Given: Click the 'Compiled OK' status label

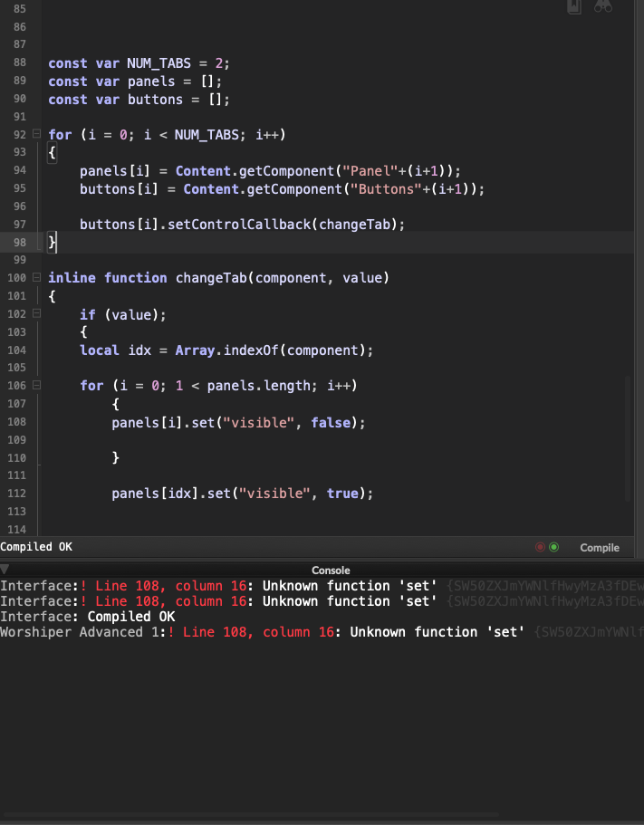Looking at the screenshot, I should 36,547.
